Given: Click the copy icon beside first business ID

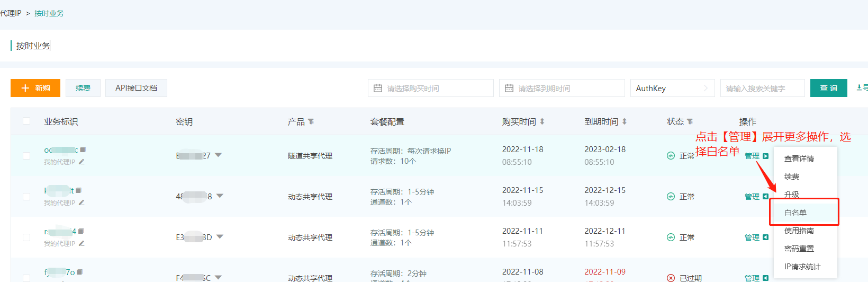Looking at the screenshot, I should coord(83,150).
